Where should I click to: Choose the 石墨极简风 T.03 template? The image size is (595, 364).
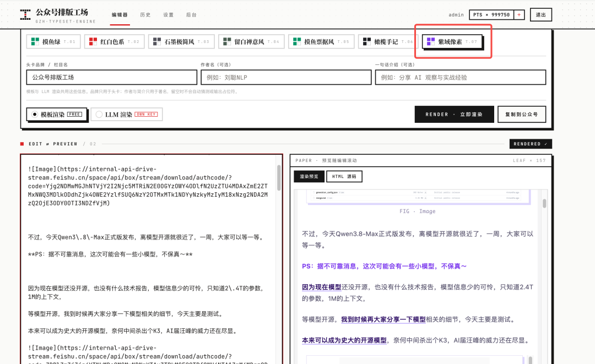click(x=181, y=42)
